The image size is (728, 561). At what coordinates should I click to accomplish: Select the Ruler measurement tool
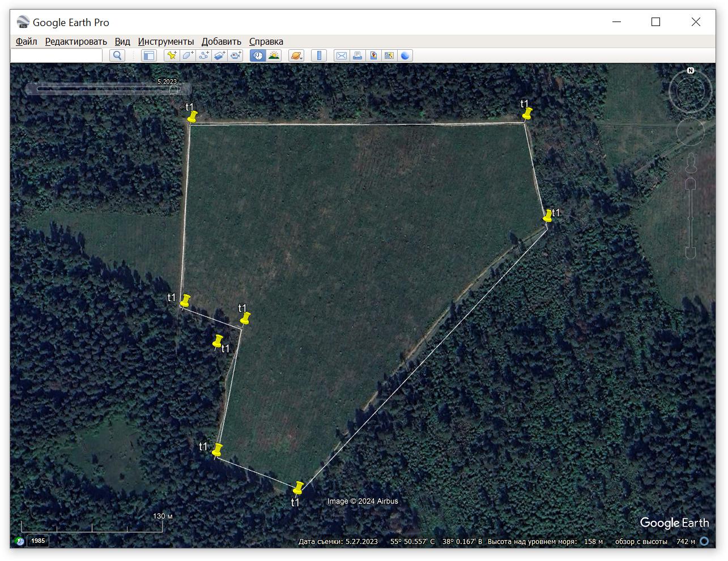319,55
